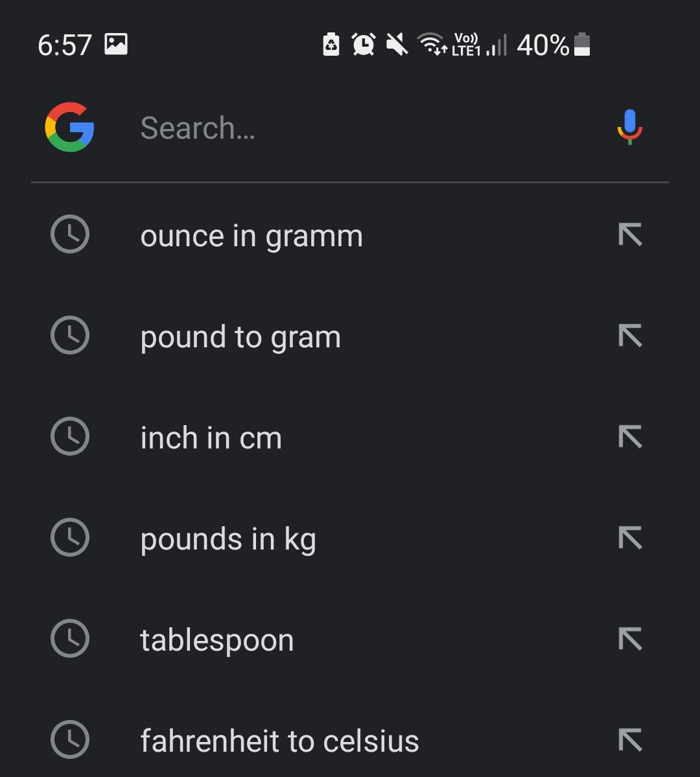Search again for 'ounce in gramm'
700x777 pixels.
pyautogui.click(x=251, y=236)
